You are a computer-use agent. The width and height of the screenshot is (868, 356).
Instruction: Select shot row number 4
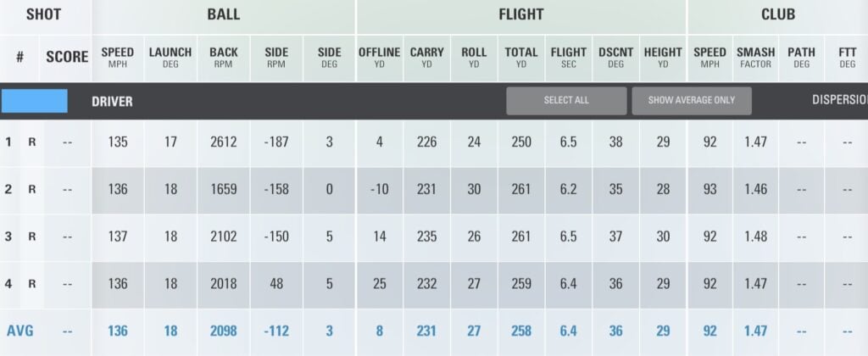(x=8, y=284)
